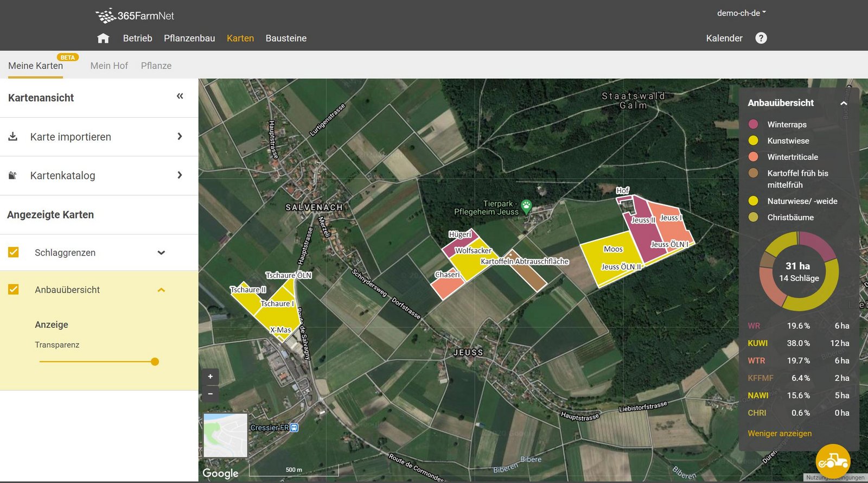Click the Tierpark Pflegeheim Jeuss map marker
This screenshot has width=868, height=483.
click(526, 206)
